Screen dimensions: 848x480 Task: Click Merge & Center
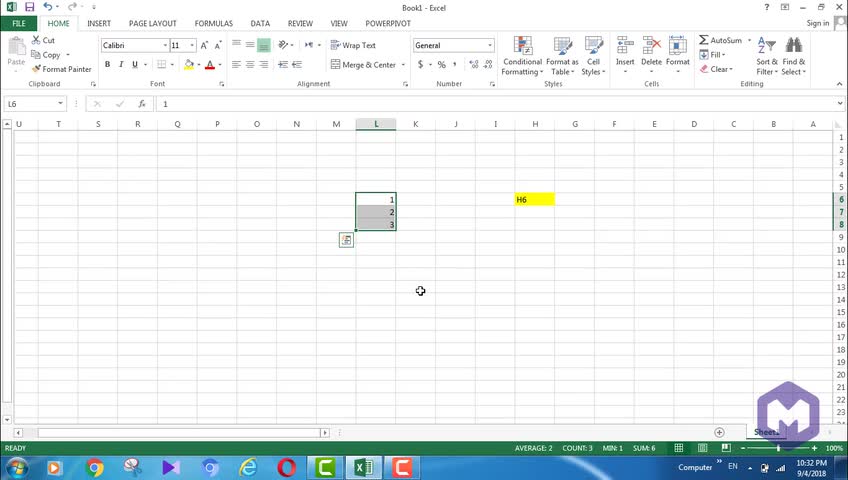point(363,64)
